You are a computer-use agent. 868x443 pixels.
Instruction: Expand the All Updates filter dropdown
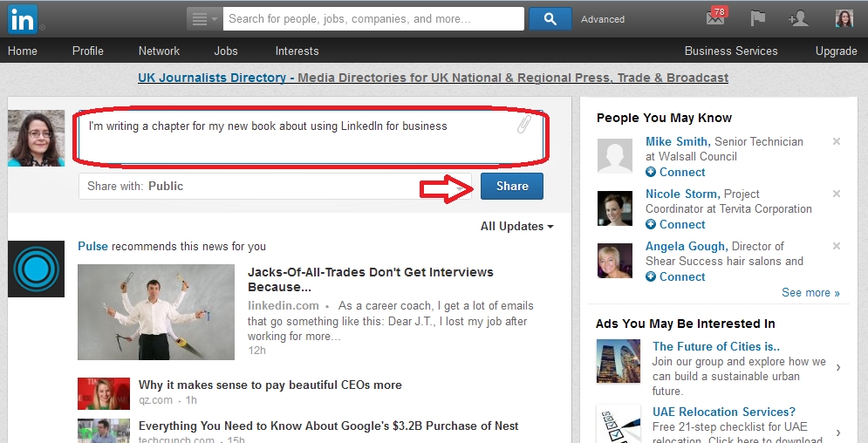pos(516,227)
